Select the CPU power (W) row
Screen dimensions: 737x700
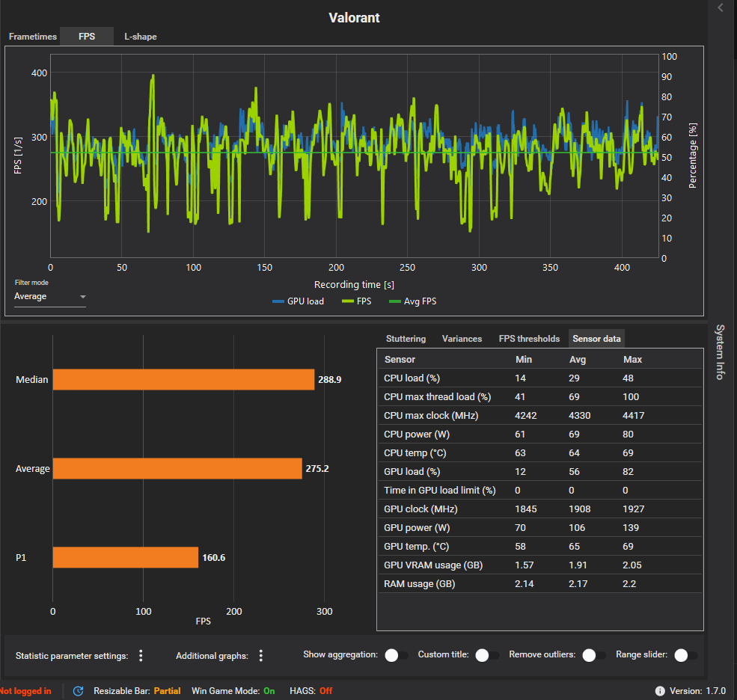pyautogui.click(x=540, y=435)
